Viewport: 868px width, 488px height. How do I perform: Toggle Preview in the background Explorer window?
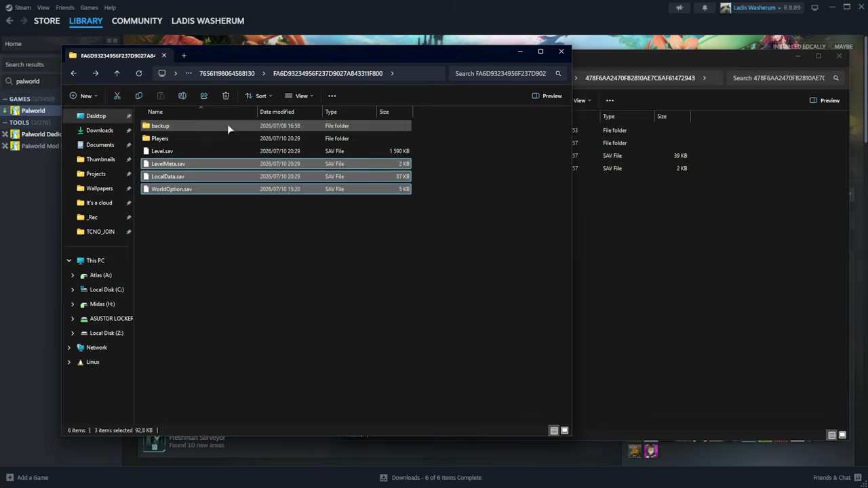[x=825, y=100]
